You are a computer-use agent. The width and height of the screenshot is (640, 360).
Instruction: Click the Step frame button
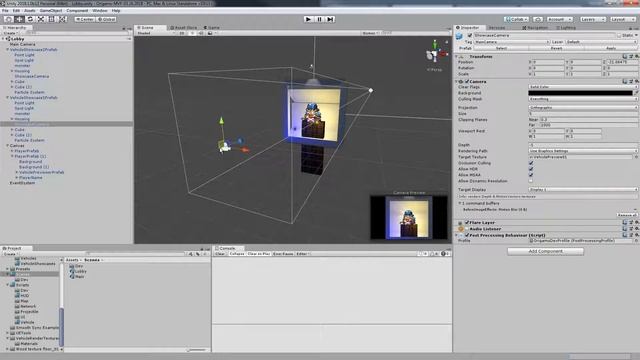pyautogui.click(x=331, y=19)
